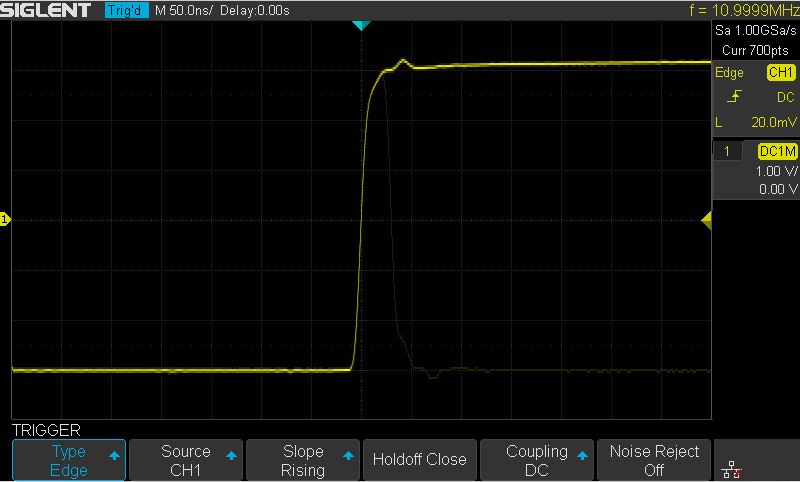Toggle Noise Reject Off setting
The height and width of the screenshot is (482, 800).
pos(653,460)
